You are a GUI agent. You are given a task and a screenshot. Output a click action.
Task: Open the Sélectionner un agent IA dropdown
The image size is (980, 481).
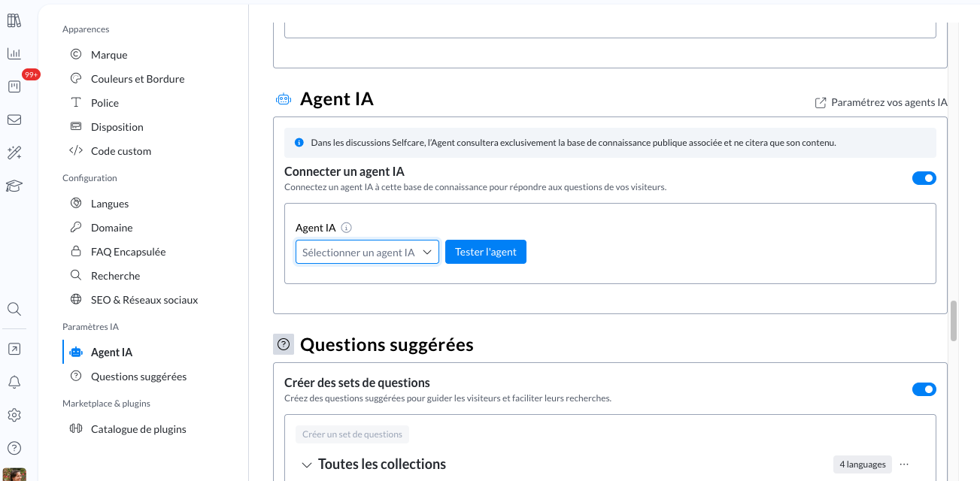tap(367, 253)
